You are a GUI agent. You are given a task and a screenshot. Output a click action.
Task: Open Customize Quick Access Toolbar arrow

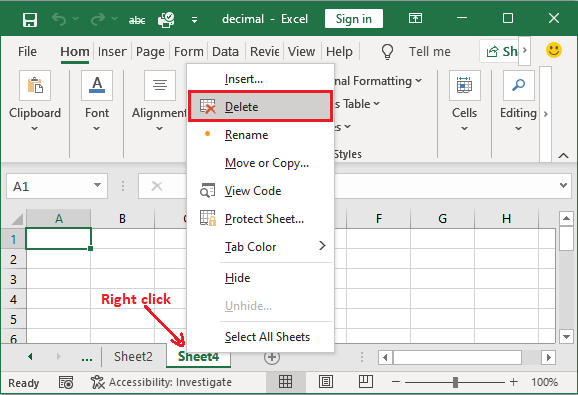pos(194,20)
